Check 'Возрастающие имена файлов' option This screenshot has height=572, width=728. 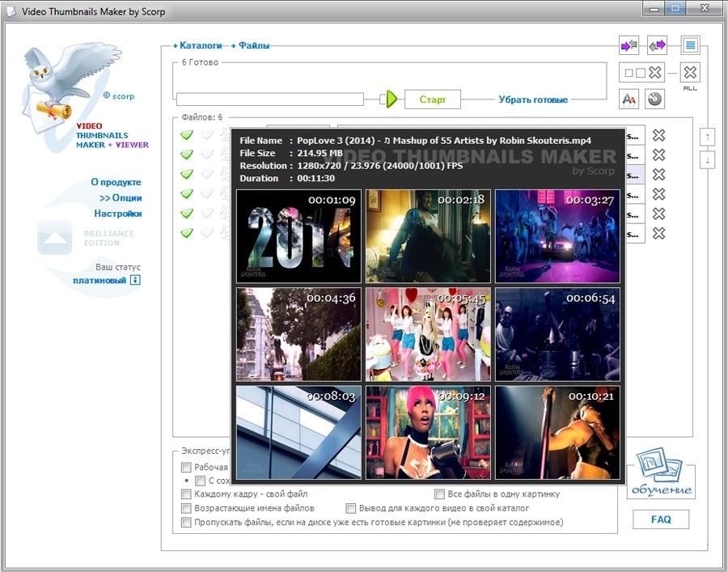click(187, 509)
